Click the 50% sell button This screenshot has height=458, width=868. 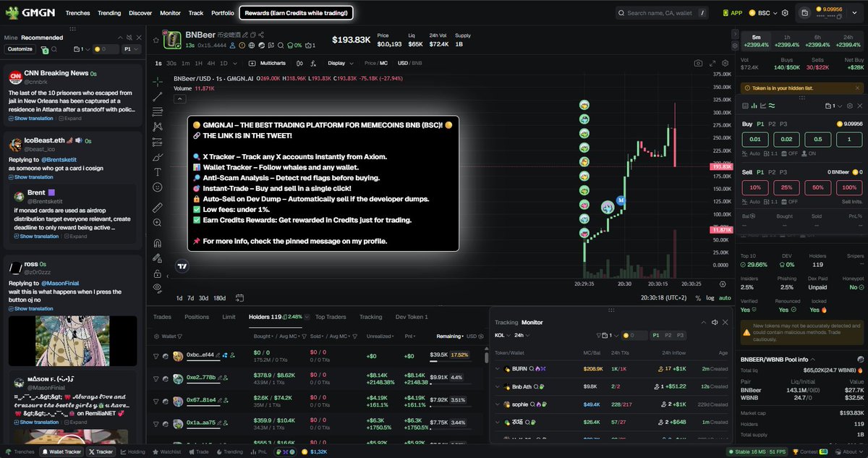tap(817, 187)
